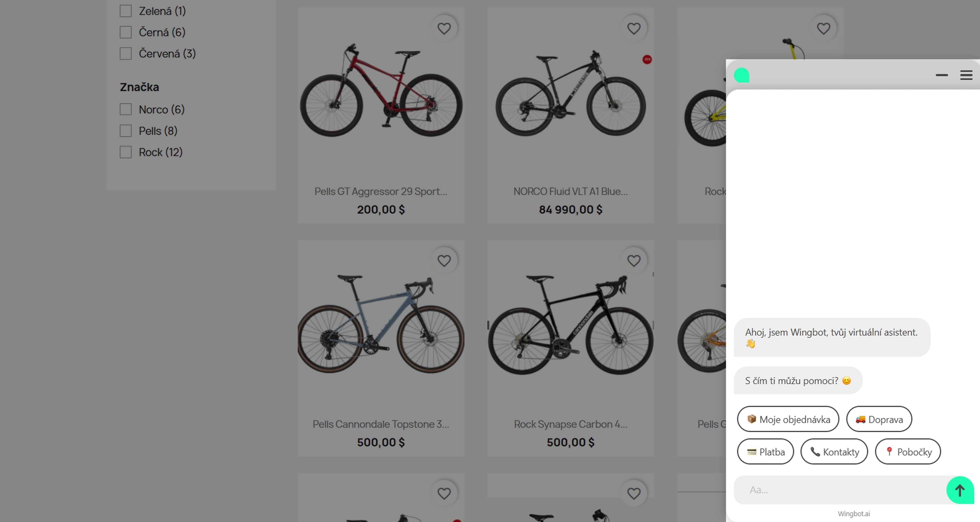This screenshot has height=522, width=980.
Task: Tick the Červená color checkbox
Action: click(x=125, y=54)
